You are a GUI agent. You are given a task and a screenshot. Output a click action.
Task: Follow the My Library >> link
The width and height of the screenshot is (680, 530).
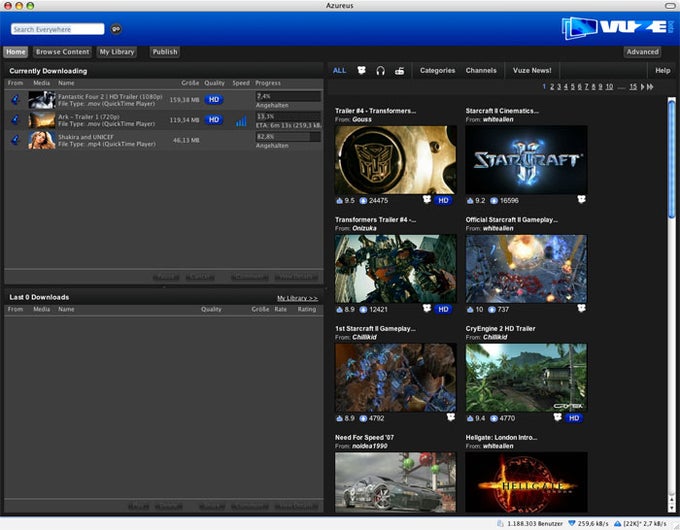click(x=297, y=298)
